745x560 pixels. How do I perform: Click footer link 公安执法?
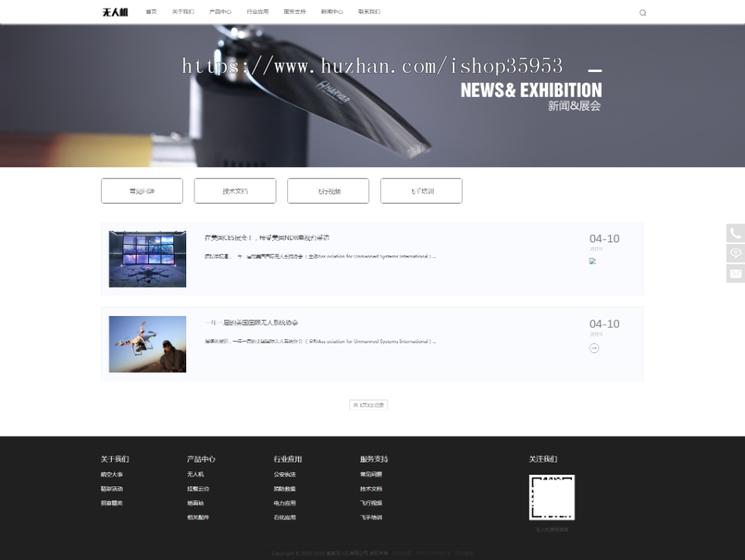(285, 475)
